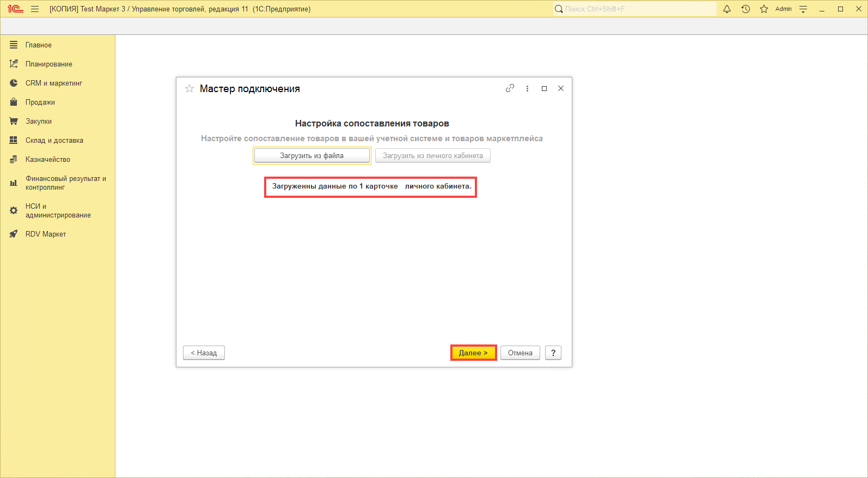Viewport: 868px width, 478px height.
Task: Click the text Загруженны данные по 1 карточке
Action: [x=335, y=186]
